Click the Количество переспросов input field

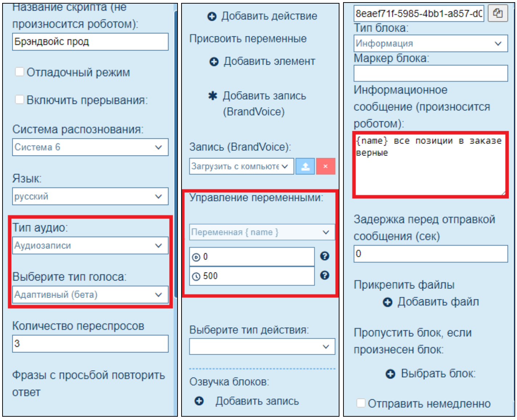(x=90, y=344)
